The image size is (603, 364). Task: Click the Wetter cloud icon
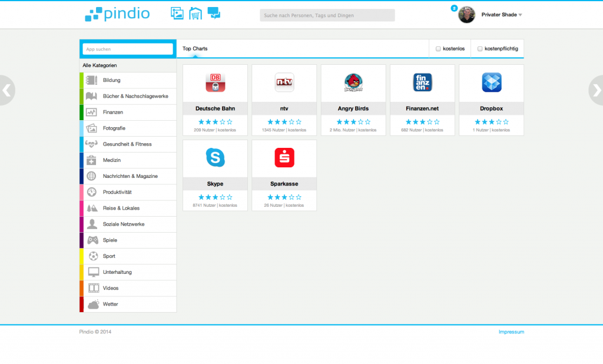(x=94, y=305)
